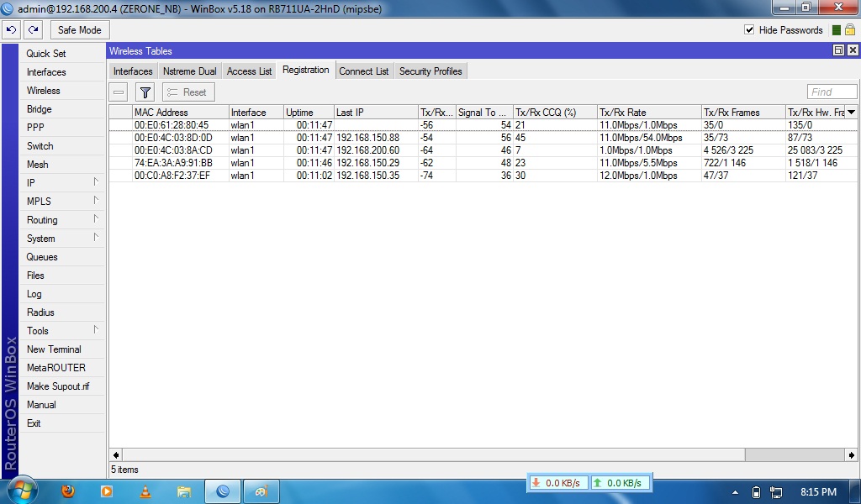Viewport: 861px width, 504px height.
Task: Open Windows Media Player taskbar icon
Action: [107, 491]
